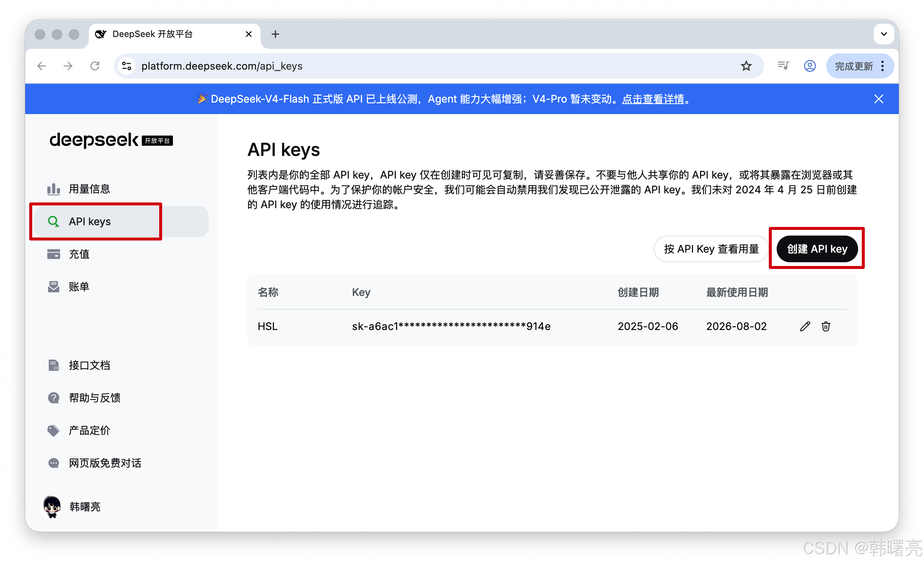Dismiss the blue announcement banner
Viewport: 924px width, 563px height.
[878, 99]
